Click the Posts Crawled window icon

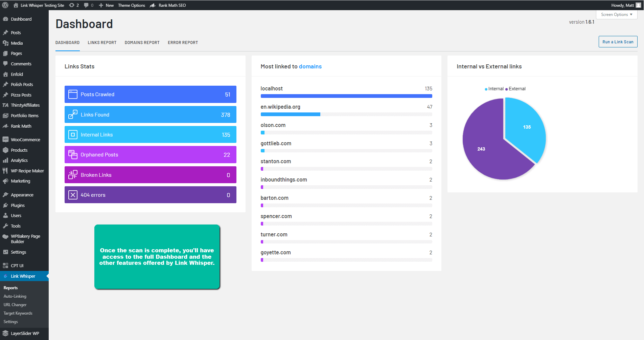click(73, 94)
